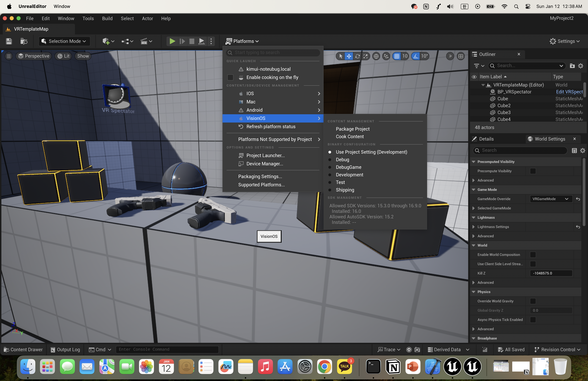Enable cooking on the fly checkbox
588x381 pixels.
click(230, 77)
